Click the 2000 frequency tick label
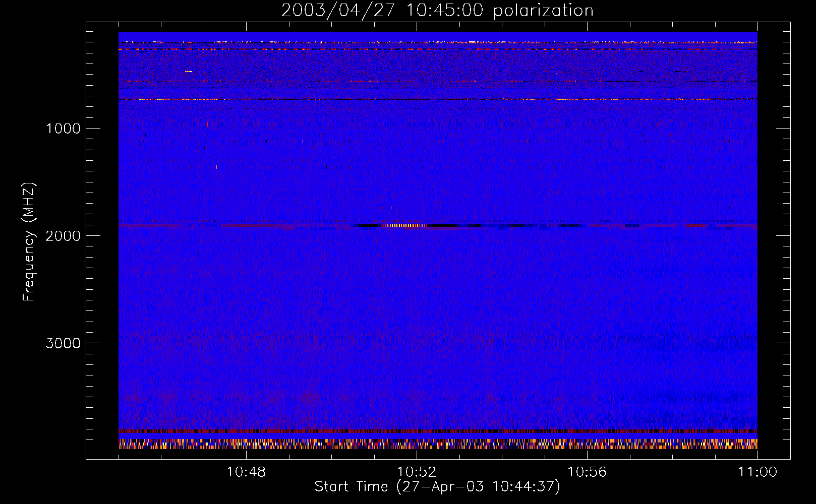The width and height of the screenshot is (816, 504). [63, 236]
